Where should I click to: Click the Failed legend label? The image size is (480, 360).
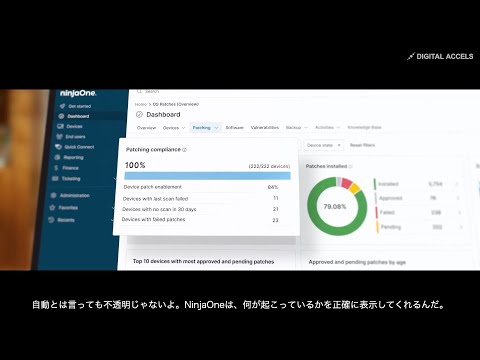pyautogui.click(x=387, y=212)
